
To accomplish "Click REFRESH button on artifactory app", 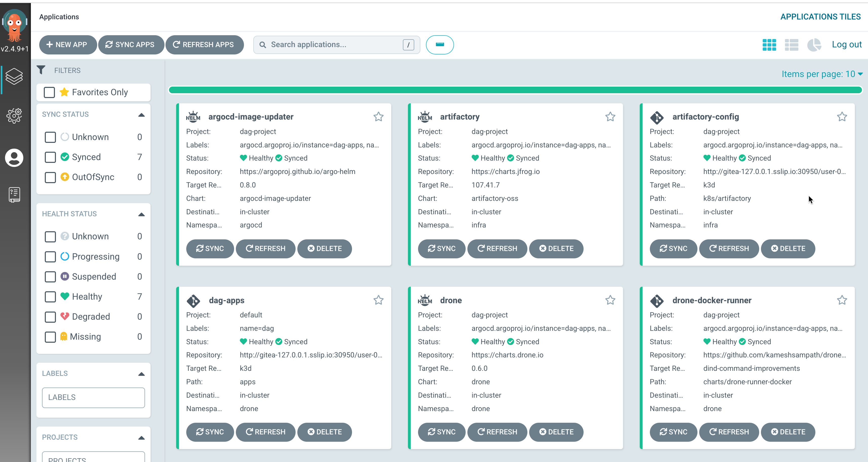I will pos(498,248).
